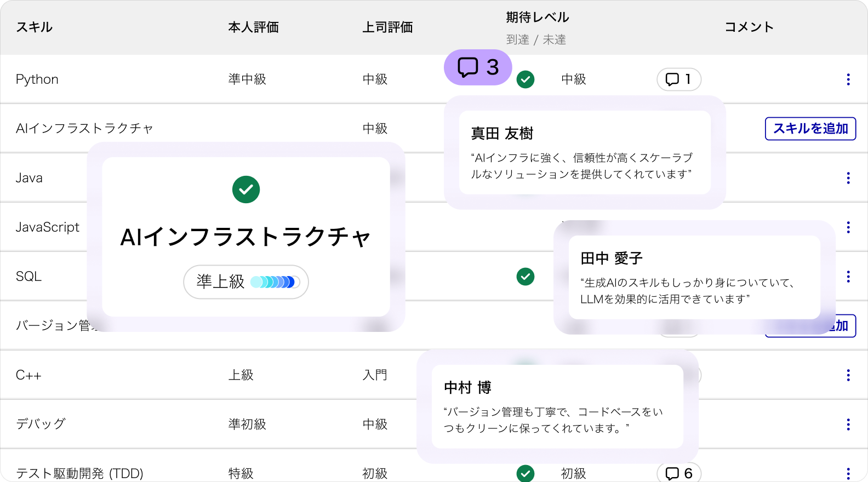This screenshot has height=482, width=868.
Task: Select 中村 博's comment card
Action: tap(557, 406)
